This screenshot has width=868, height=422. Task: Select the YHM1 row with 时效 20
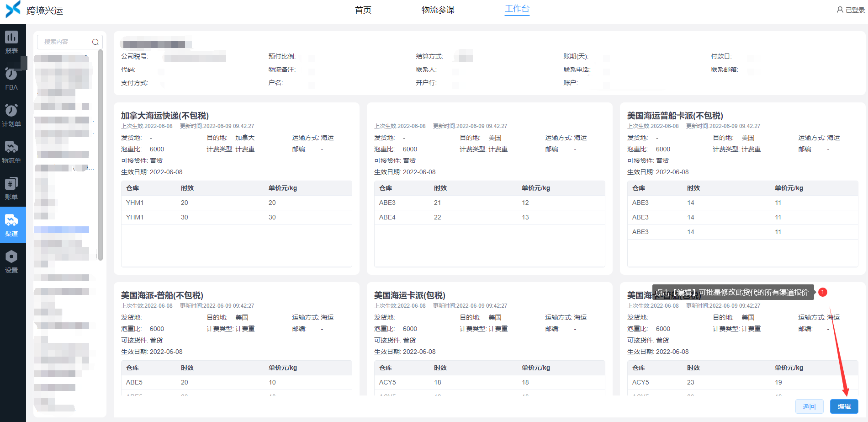(237, 203)
